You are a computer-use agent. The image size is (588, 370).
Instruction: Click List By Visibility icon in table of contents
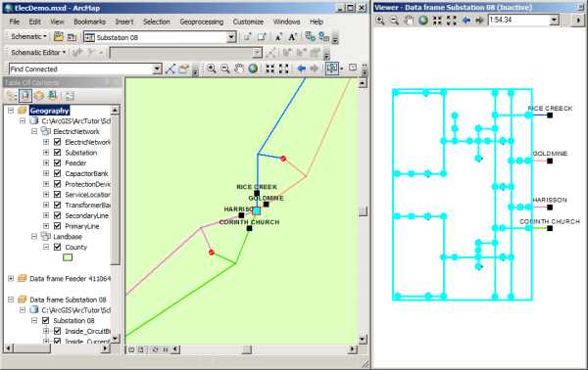point(39,96)
